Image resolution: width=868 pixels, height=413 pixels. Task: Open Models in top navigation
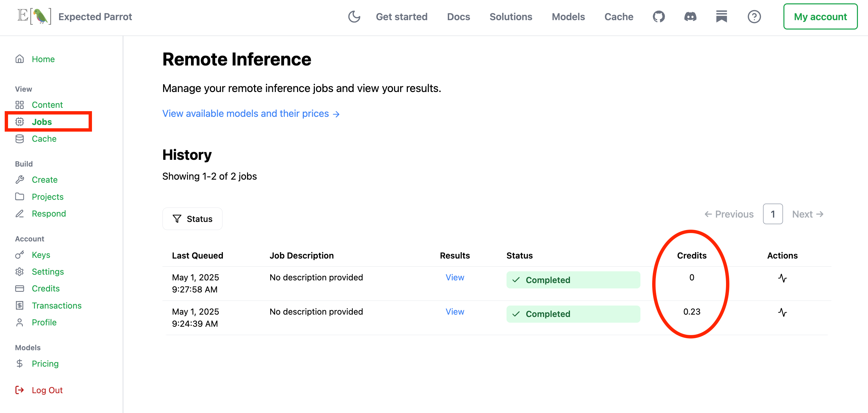[x=568, y=16]
